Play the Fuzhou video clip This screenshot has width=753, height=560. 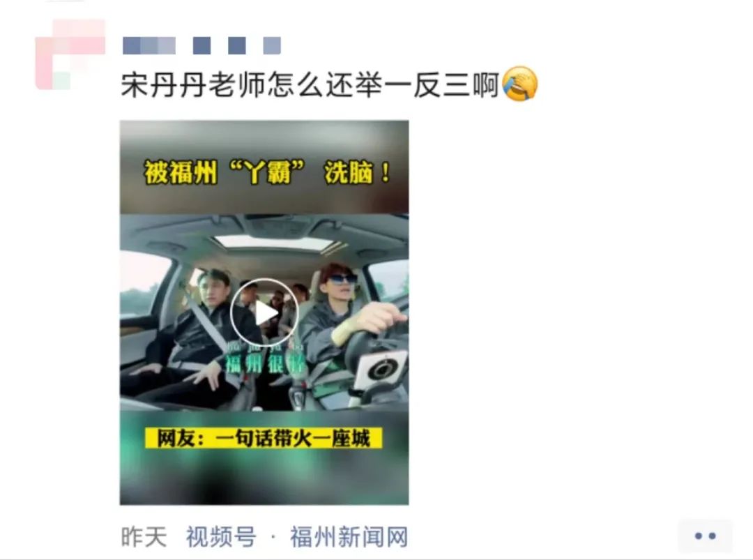pos(264,312)
